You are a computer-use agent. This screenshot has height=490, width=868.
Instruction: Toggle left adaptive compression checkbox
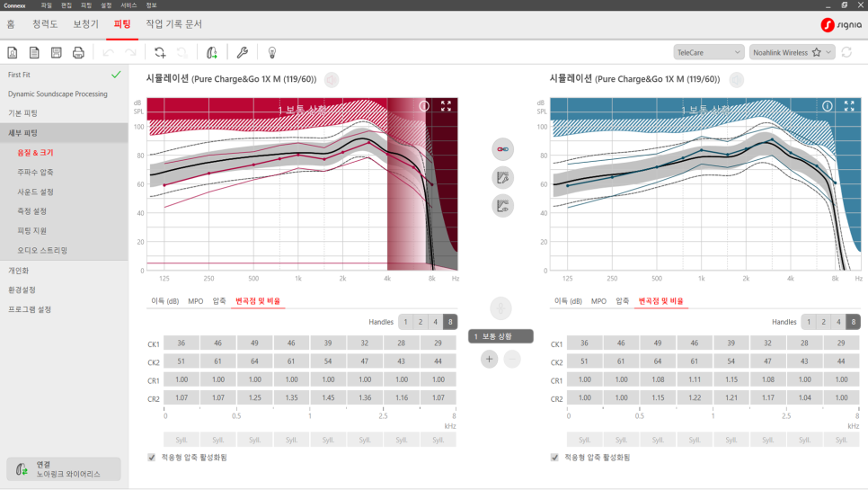coord(152,458)
